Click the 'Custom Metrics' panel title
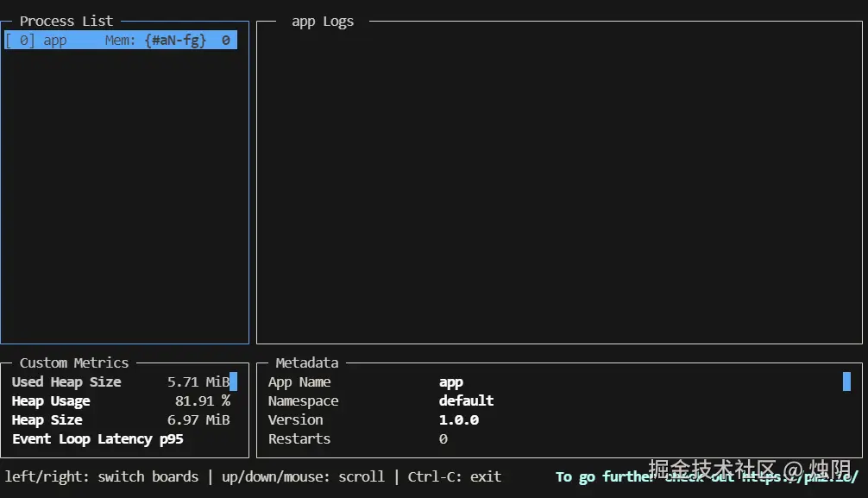 point(74,362)
